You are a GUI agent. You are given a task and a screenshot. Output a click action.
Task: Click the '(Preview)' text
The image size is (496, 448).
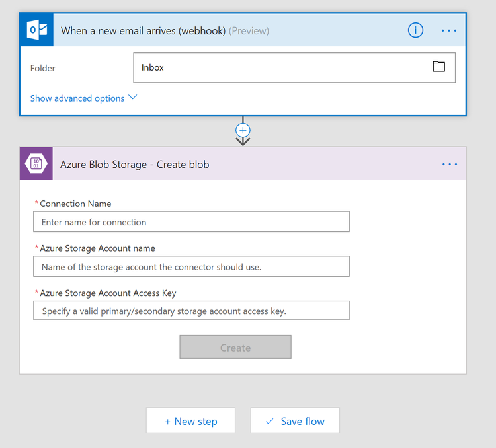click(249, 31)
